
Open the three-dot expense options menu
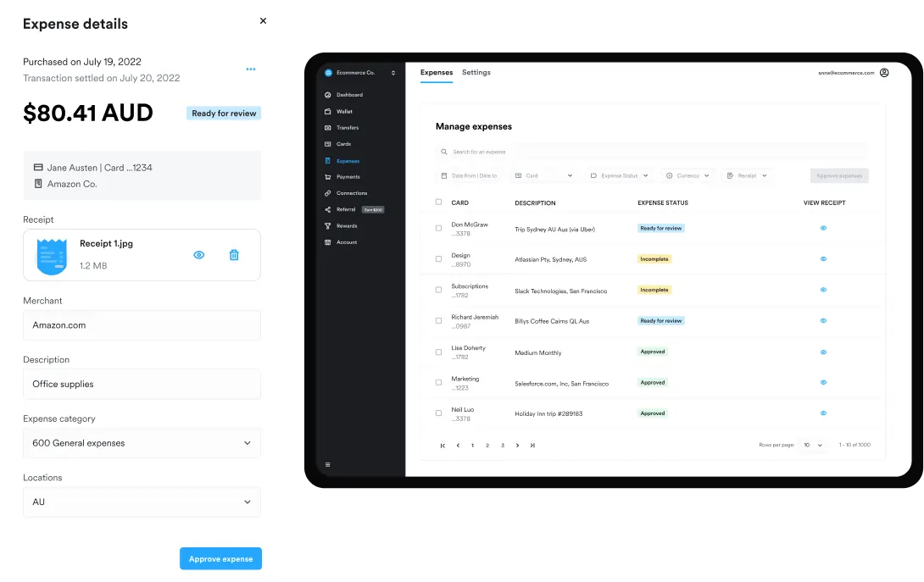(250, 69)
